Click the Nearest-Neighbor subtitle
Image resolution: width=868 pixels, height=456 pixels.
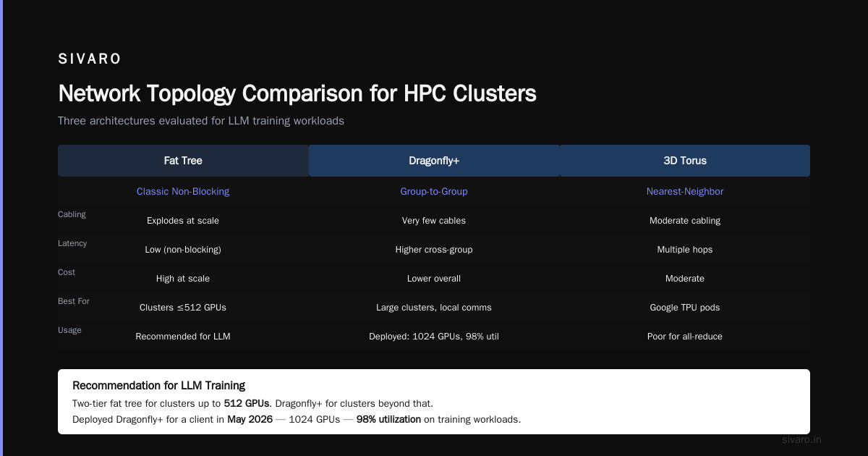[685, 192]
